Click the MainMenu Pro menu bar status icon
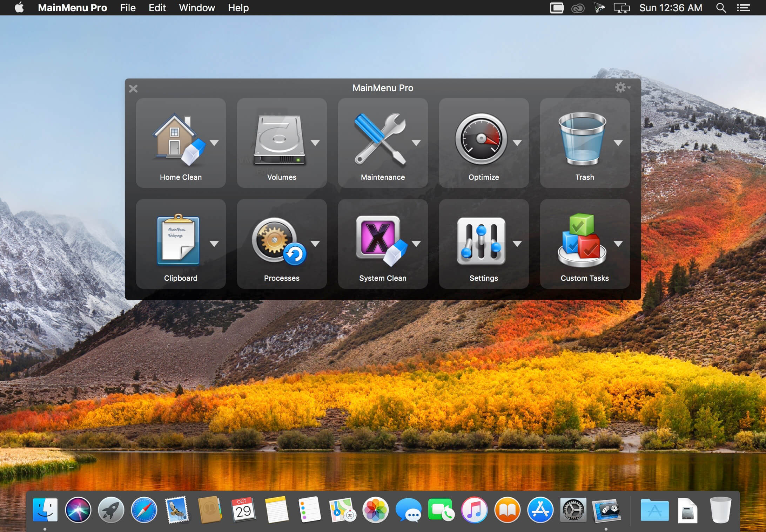 (557, 8)
